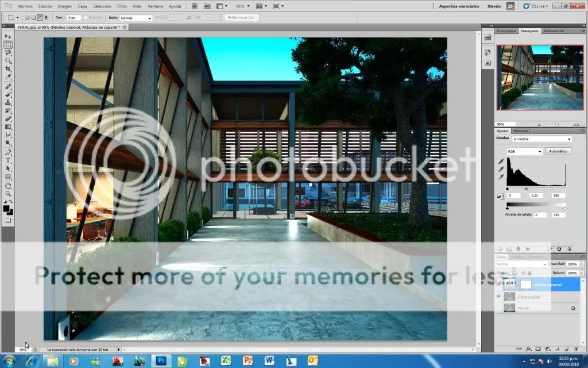Switch to the Histograma tab
The height and width of the screenshot is (368, 588).
coord(506,31)
